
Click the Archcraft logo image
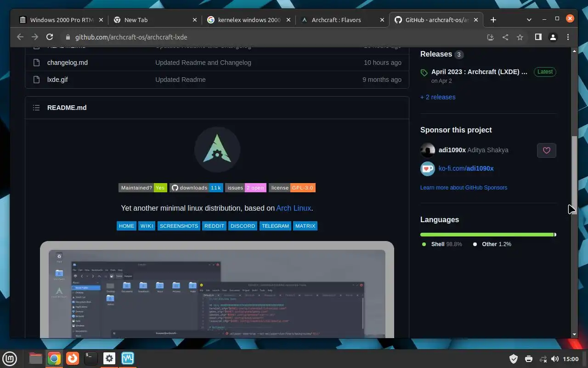(217, 149)
